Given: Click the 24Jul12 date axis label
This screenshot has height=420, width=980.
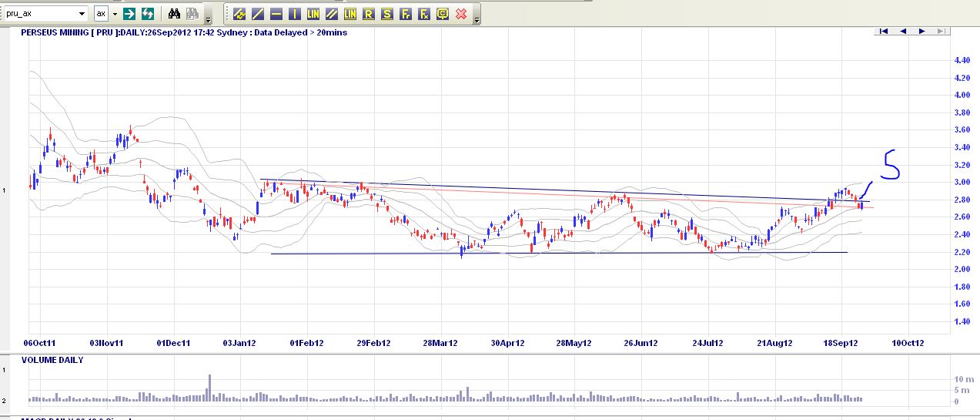Looking at the screenshot, I should [707, 342].
